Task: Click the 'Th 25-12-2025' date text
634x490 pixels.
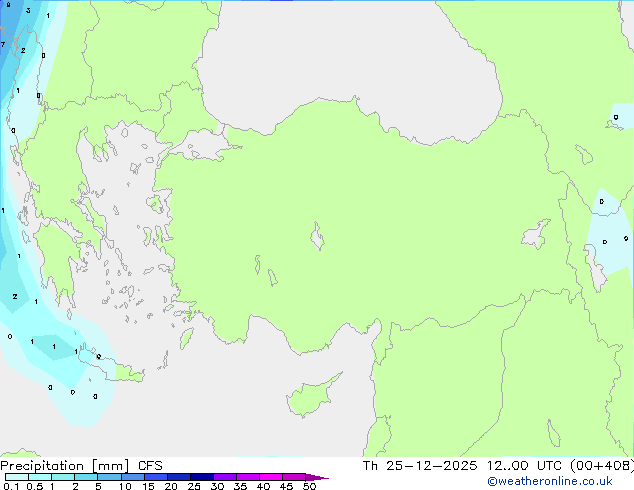Action: (420, 466)
